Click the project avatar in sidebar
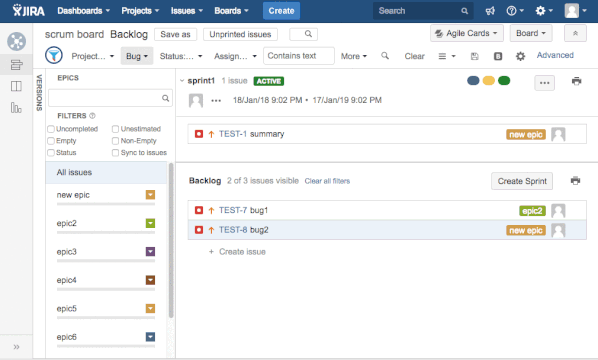 [x=16, y=41]
